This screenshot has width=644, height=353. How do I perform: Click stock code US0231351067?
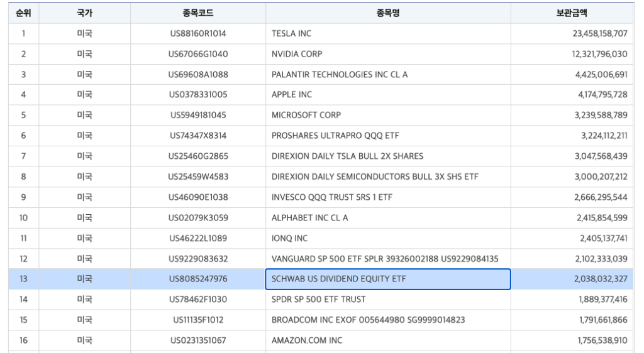[198, 340]
